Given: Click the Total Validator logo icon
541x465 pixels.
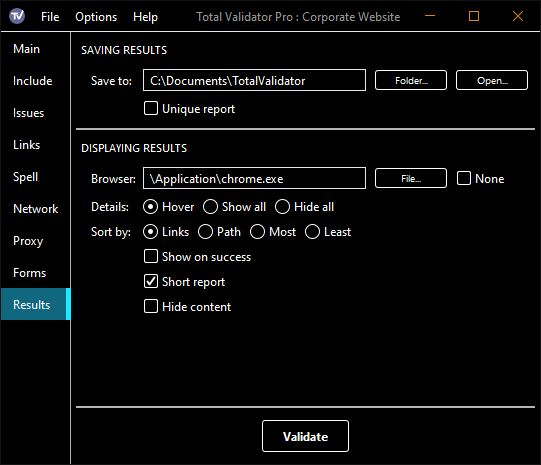Looking at the screenshot, I should click(17, 16).
